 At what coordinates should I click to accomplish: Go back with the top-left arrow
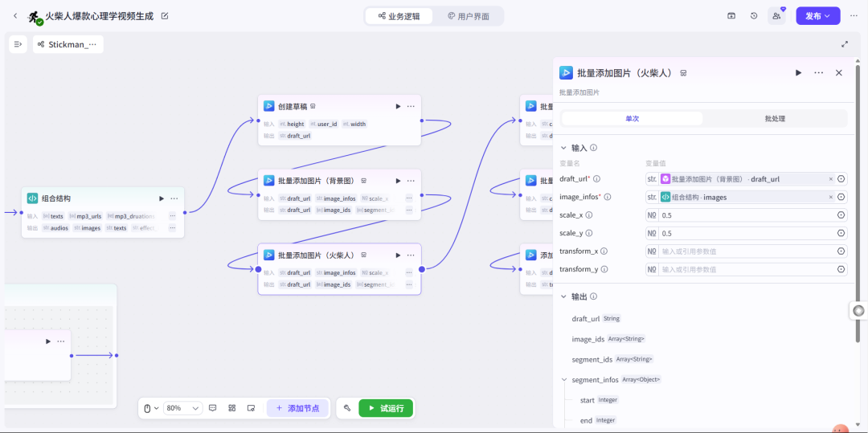click(15, 16)
